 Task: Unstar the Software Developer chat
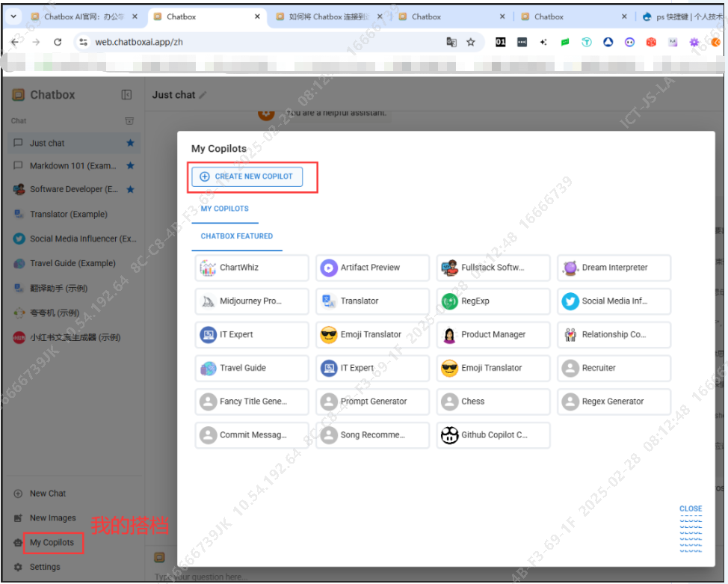pos(131,189)
